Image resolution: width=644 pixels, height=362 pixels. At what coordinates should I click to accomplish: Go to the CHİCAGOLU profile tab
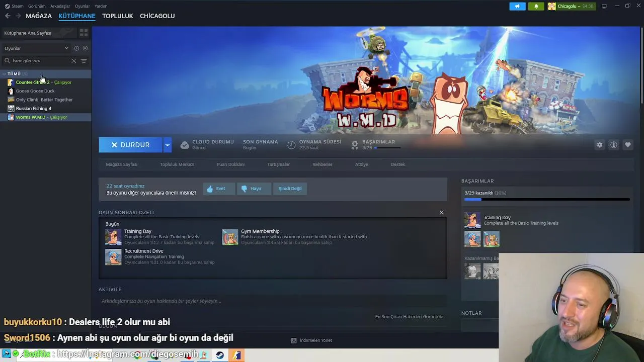pos(157,16)
